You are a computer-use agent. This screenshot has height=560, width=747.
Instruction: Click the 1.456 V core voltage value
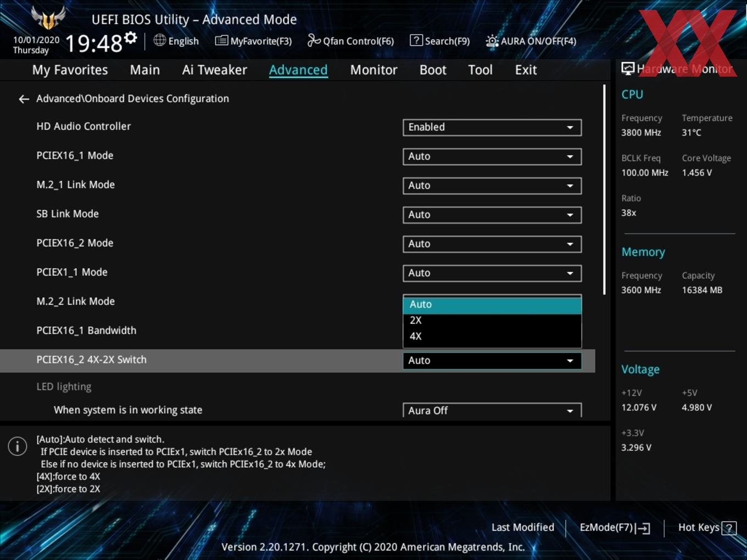pos(696,173)
